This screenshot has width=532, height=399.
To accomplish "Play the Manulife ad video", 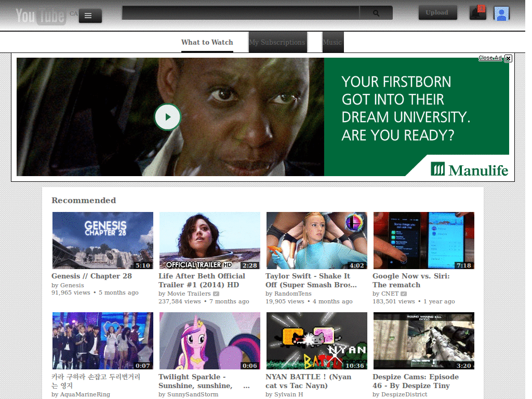I will [x=168, y=117].
